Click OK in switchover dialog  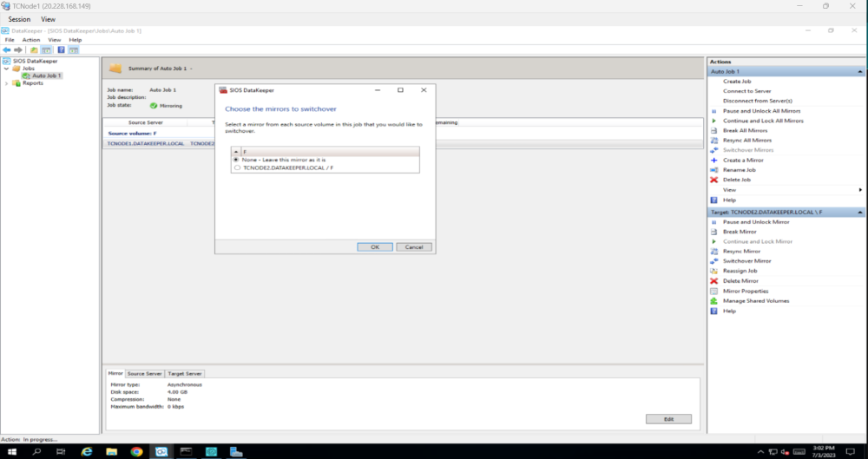pyautogui.click(x=375, y=247)
